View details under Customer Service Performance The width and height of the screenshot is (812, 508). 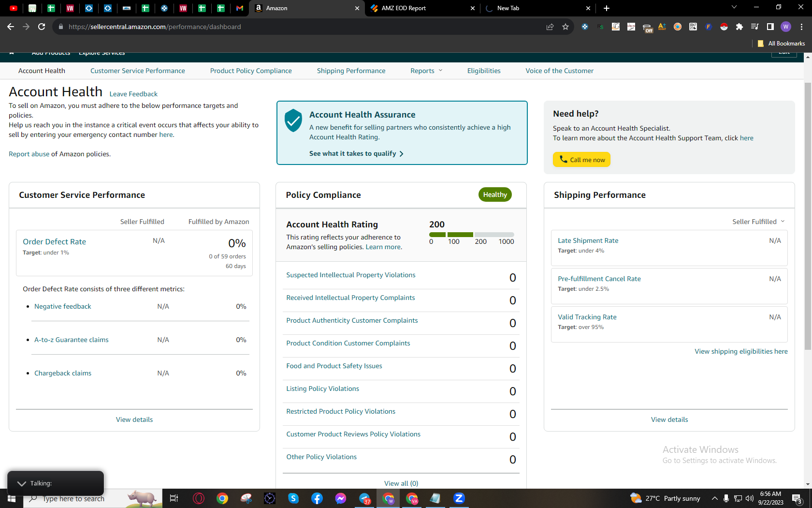coord(134,419)
